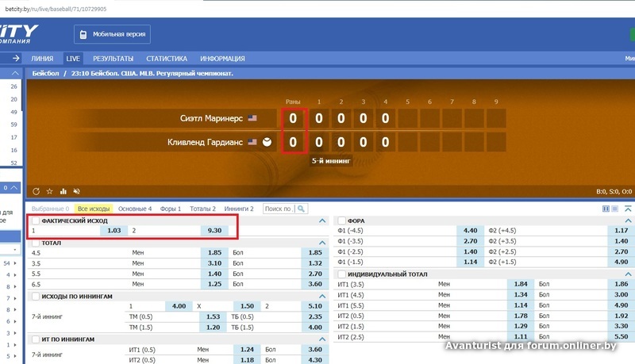Click the search magnifier icon
Screen dimensions: 635x364
(x=301, y=209)
